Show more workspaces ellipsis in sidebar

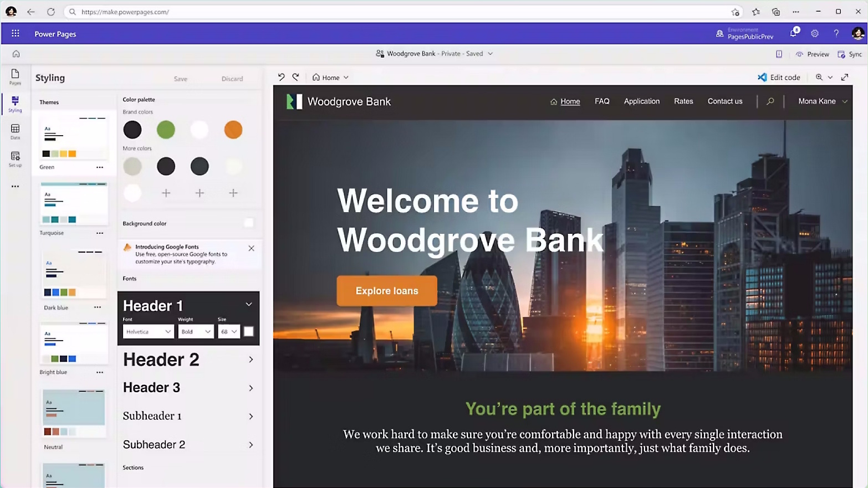[15, 187]
